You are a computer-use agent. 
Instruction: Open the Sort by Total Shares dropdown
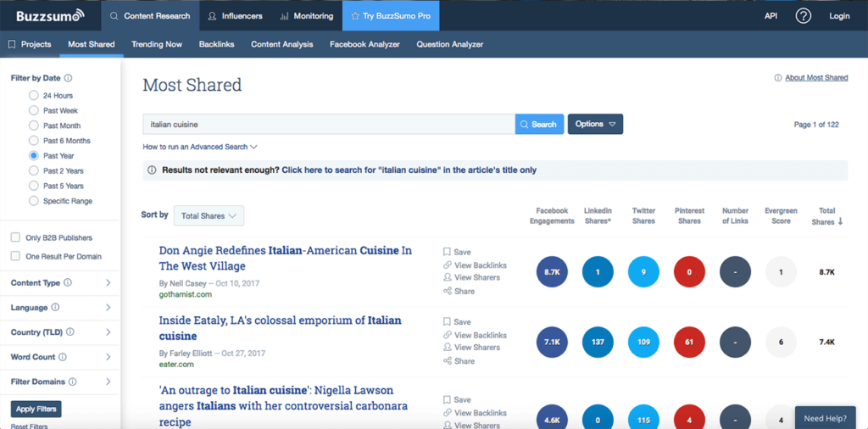pos(209,216)
